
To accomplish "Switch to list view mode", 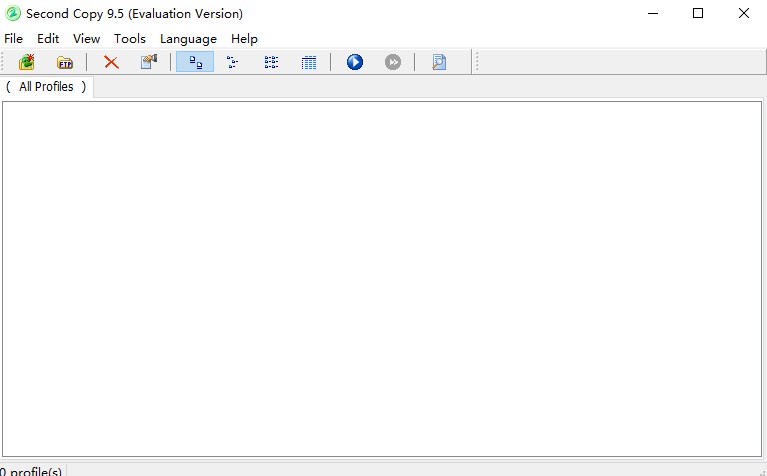I will click(x=271, y=62).
